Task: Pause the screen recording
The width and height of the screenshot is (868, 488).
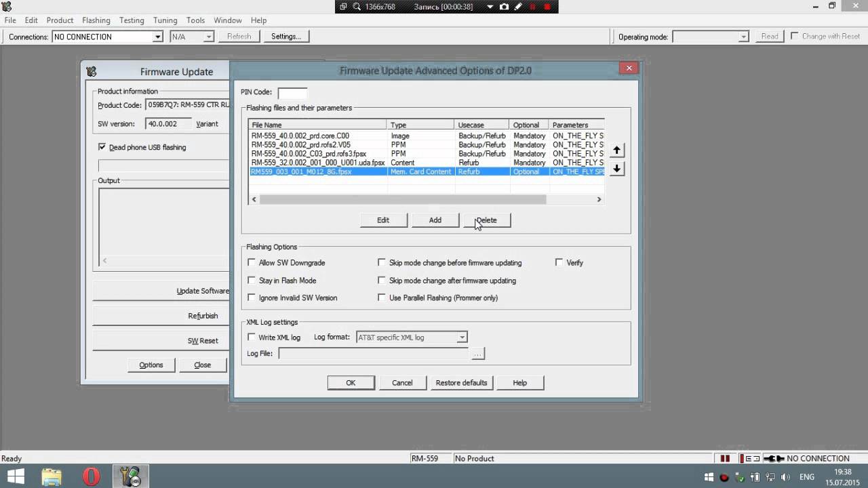Action: 532,7
